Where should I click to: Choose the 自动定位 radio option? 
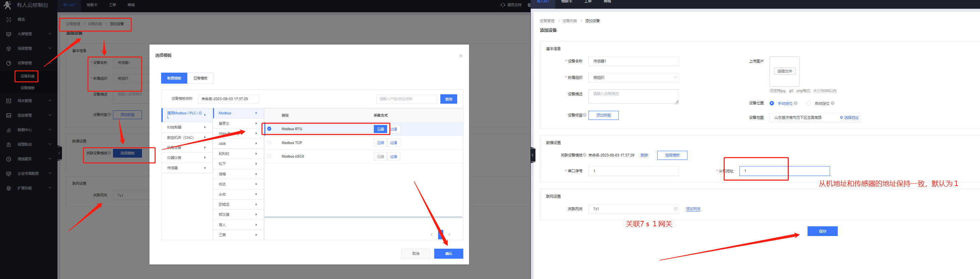[x=809, y=103]
